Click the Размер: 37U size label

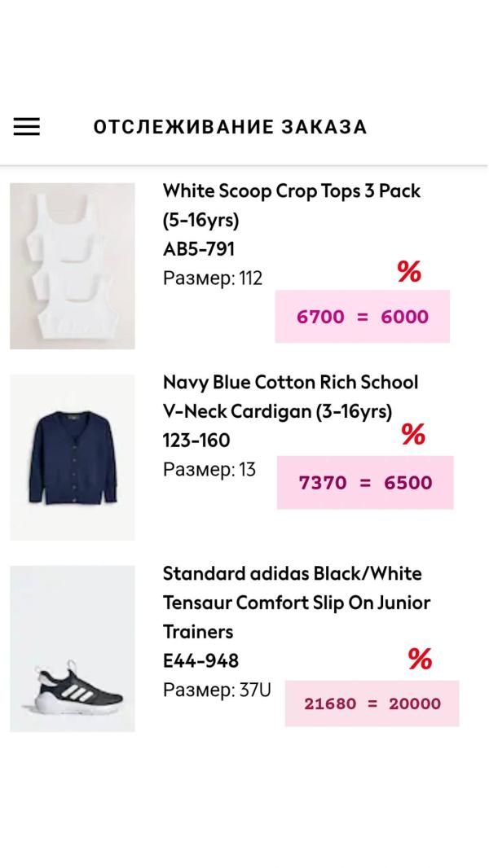[217, 690]
